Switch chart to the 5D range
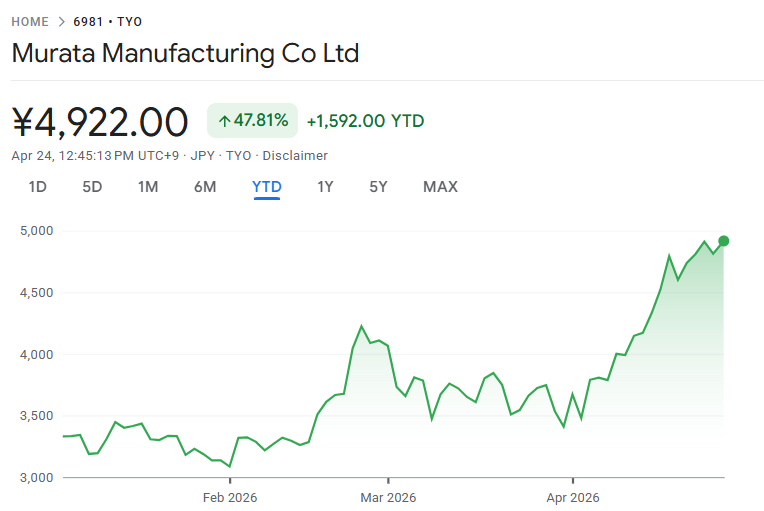 coord(92,187)
